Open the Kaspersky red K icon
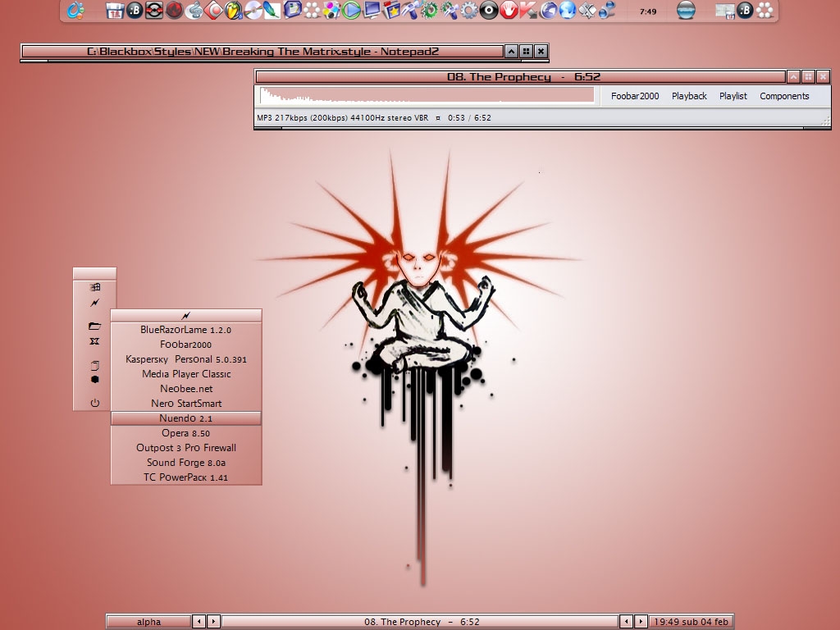 [528, 10]
